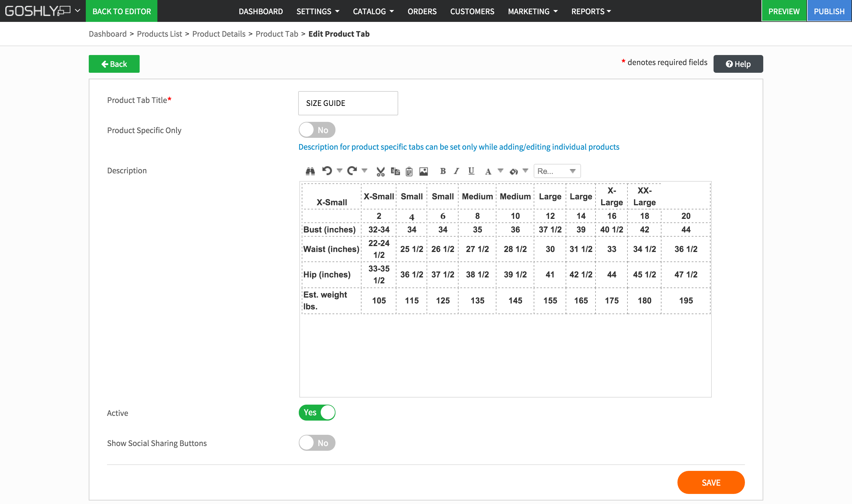852x504 pixels.
Task: Open the ORDERS menu item
Action: [422, 11]
